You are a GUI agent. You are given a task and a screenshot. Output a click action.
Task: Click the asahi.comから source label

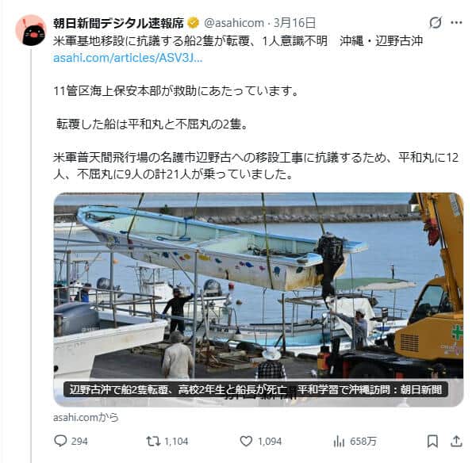tap(86, 418)
